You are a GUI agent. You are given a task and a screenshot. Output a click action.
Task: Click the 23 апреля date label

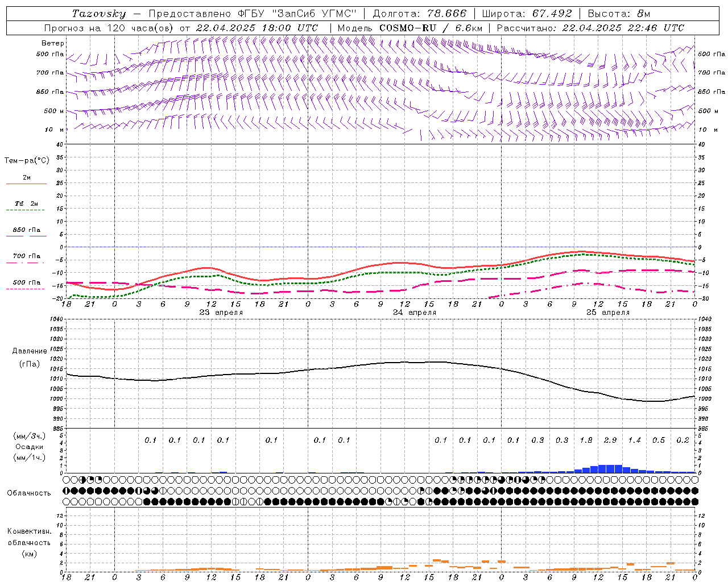pyautogui.click(x=221, y=313)
